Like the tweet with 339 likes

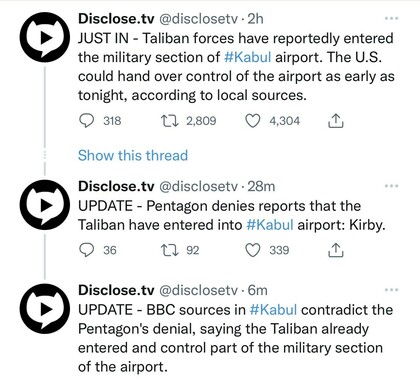(x=252, y=250)
